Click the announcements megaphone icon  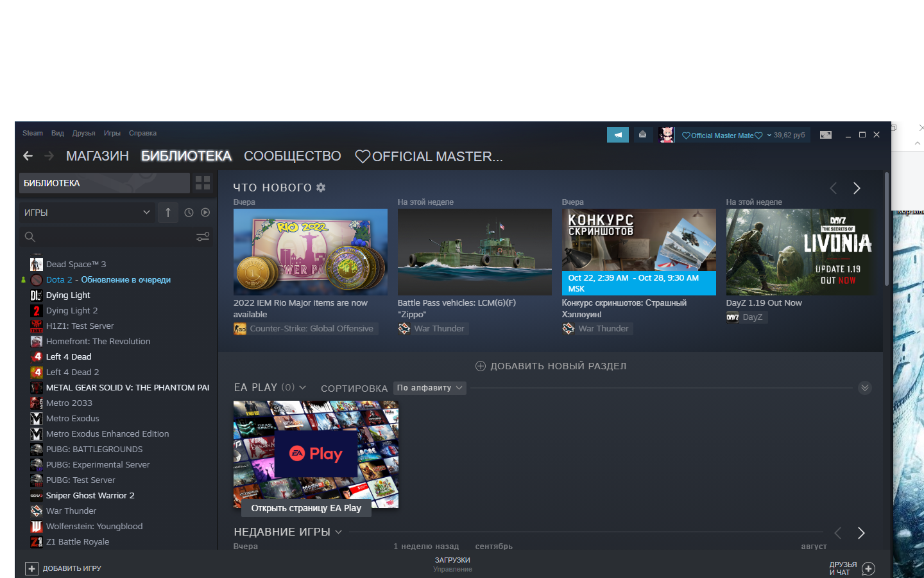point(618,135)
